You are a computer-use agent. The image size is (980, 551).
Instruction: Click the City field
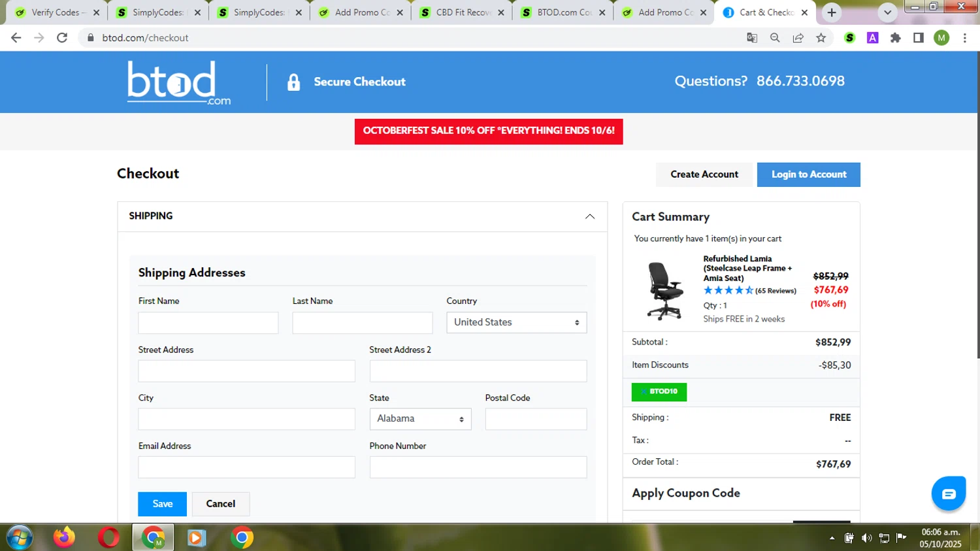246,419
